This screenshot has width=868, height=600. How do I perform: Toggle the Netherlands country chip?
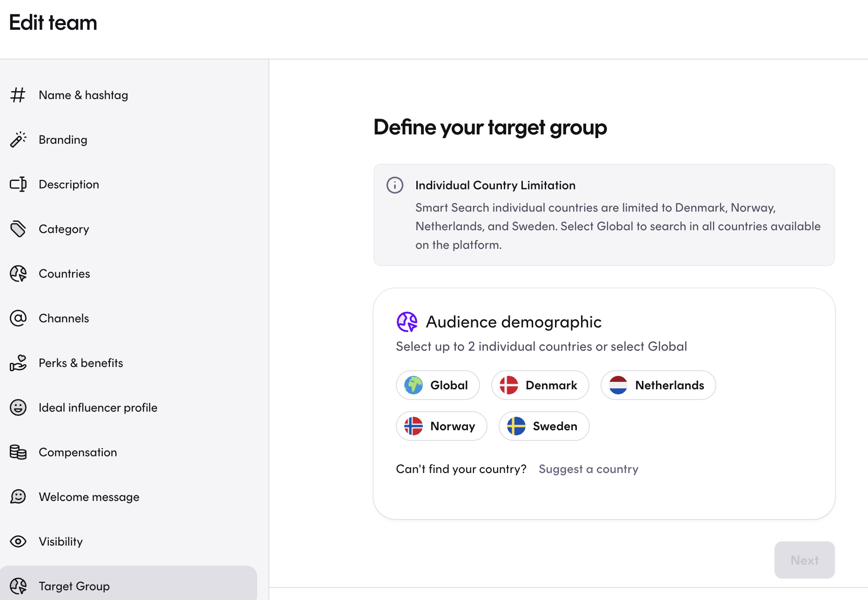pos(658,385)
